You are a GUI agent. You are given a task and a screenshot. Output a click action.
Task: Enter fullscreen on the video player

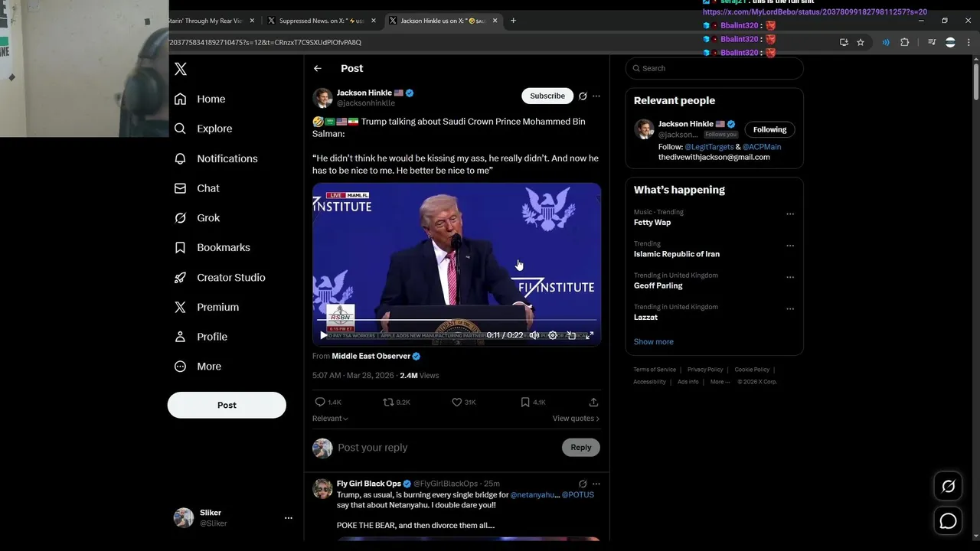[x=590, y=335]
